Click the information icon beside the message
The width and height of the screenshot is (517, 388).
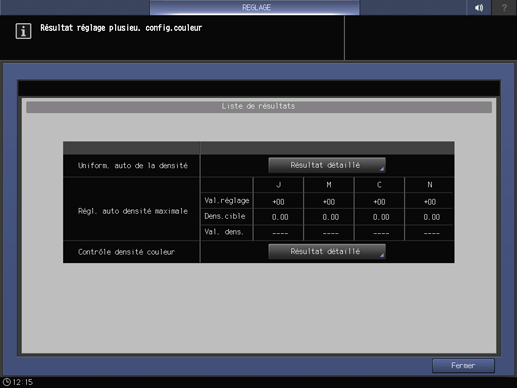click(x=23, y=31)
